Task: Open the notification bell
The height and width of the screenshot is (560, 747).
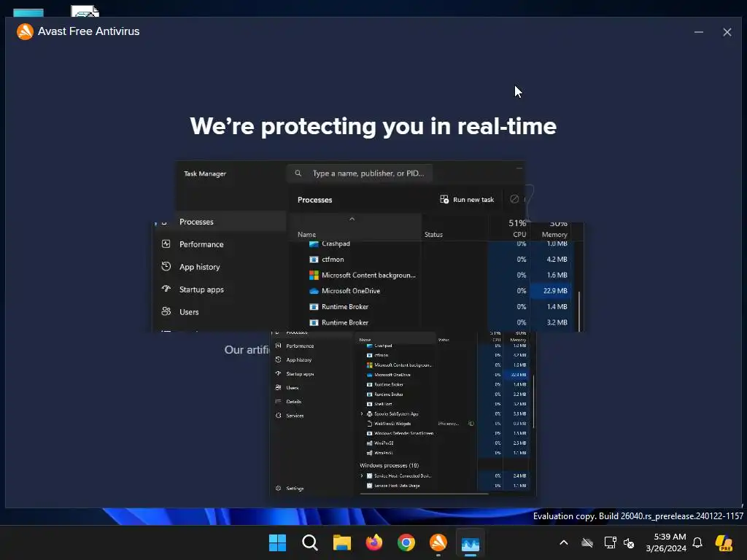Action: 697,542
